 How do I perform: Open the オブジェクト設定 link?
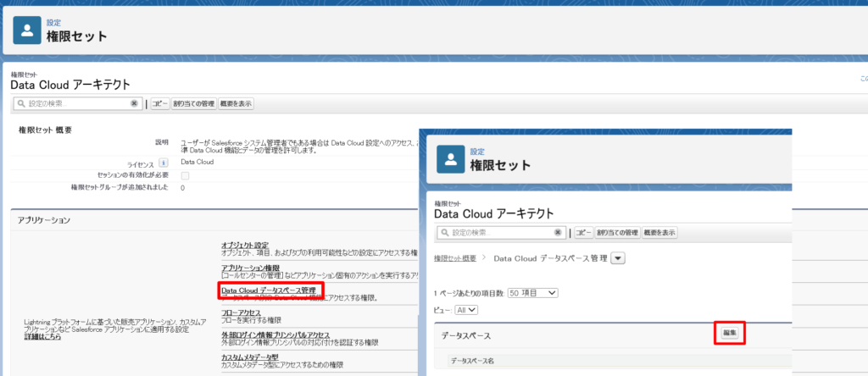(x=245, y=245)
